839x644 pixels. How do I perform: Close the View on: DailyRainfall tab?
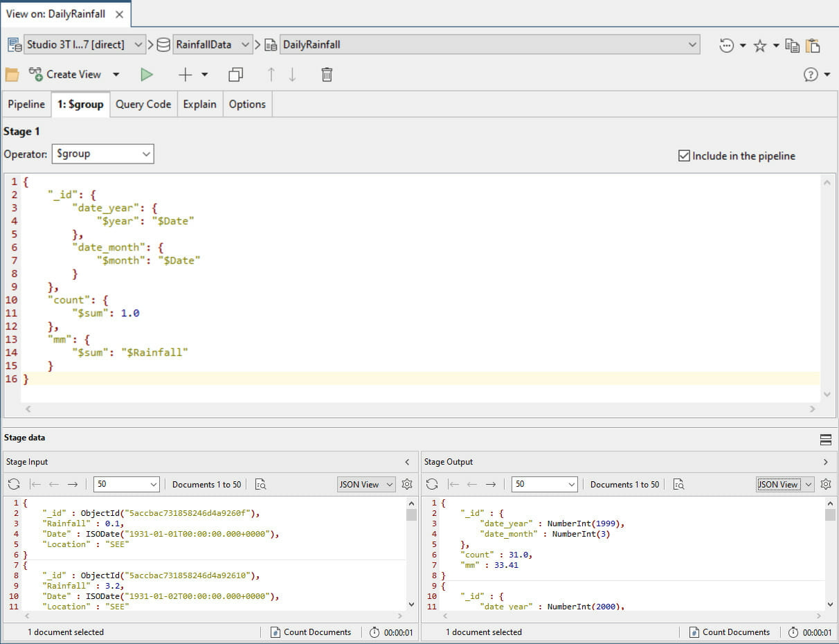(119, 15)
